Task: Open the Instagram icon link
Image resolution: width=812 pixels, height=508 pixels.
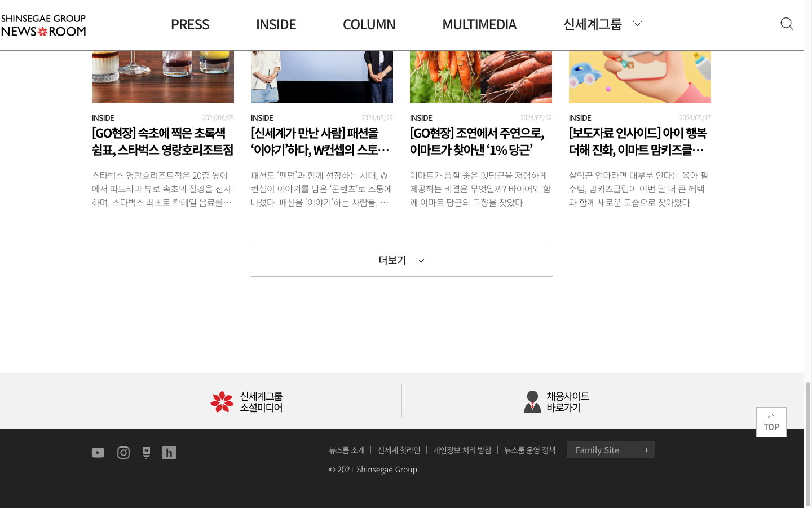Action: point(123,453)
